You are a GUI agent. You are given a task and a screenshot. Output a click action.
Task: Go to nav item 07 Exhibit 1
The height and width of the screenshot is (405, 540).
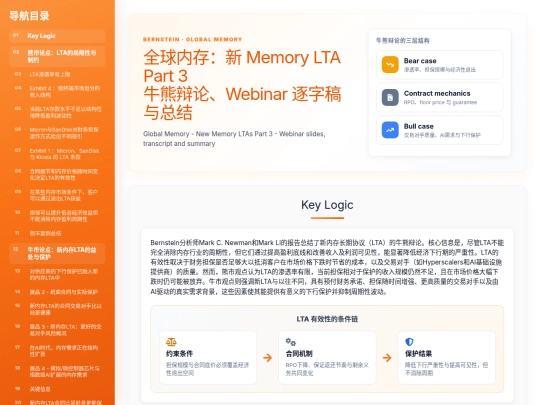click(57, 154)
